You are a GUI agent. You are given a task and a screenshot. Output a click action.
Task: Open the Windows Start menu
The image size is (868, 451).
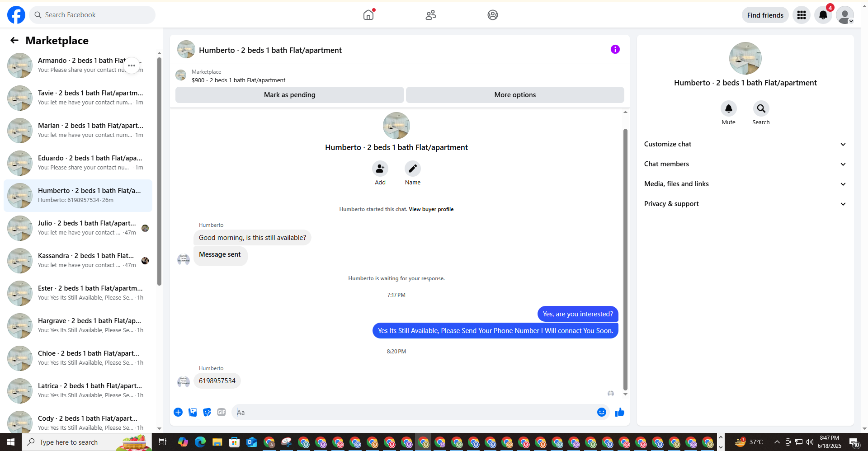pyautogui.click(x=11, y=442)
